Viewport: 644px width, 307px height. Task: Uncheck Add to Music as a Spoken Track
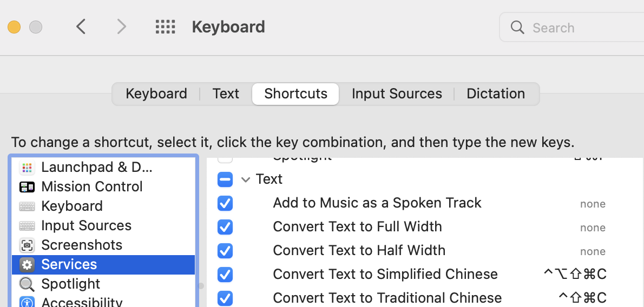(x=225, y=203)
